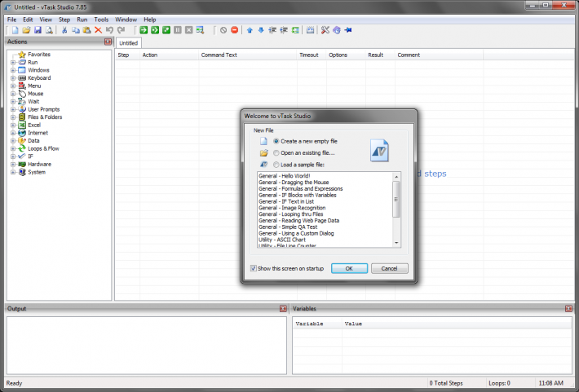Click the red X Delete icon

pos(98,30)
